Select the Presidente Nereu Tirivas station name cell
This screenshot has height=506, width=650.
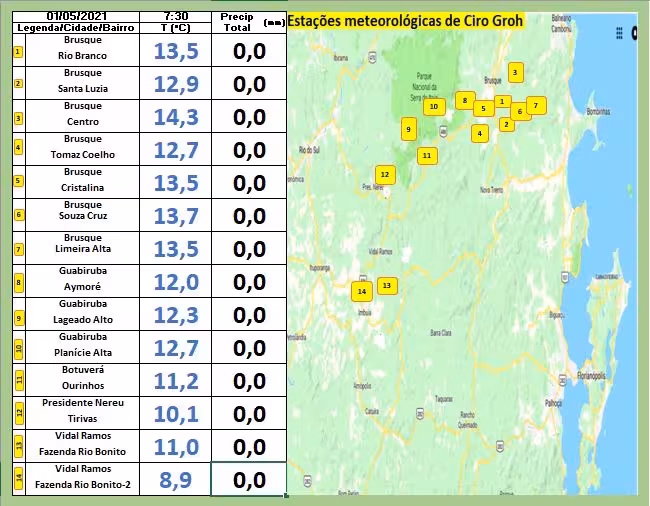click(82, 410)
